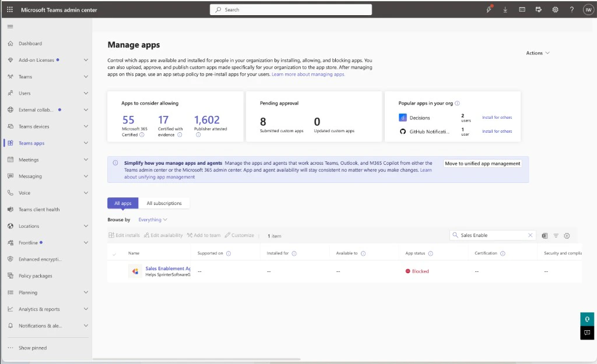Click the Analytics & reports chart icon

pyautogui.click(x=10, y=309)
